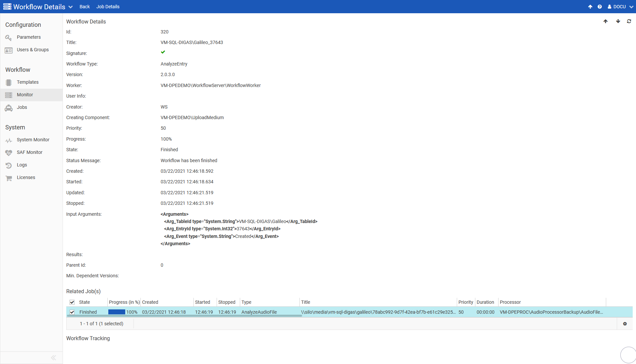Screen dimensions: 636x364
Task: Open Jobs in the Workflow section
Action: [x=22, y=107]
